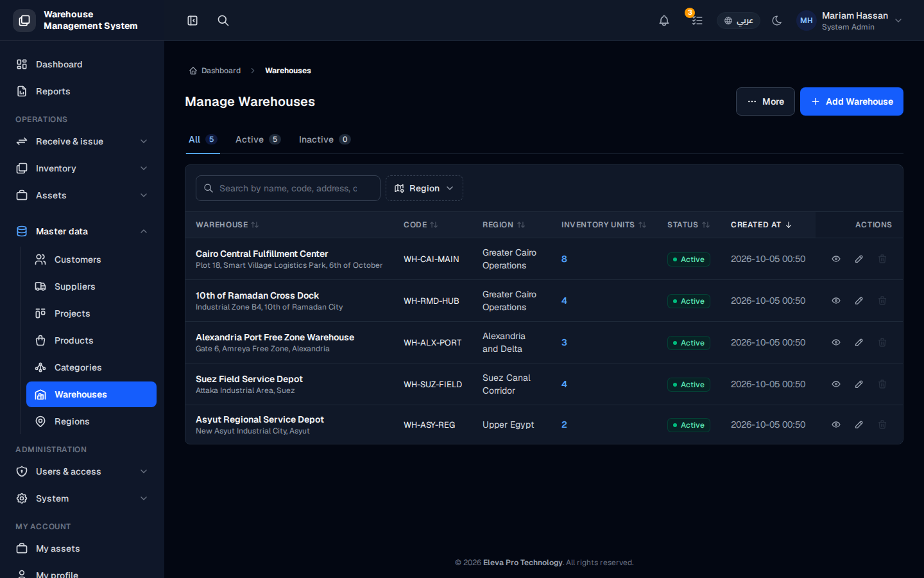Image resolution: width=924 pixels, height=578 pixels.
Task: Switch language to Arabic
Action: coord(739,21)
